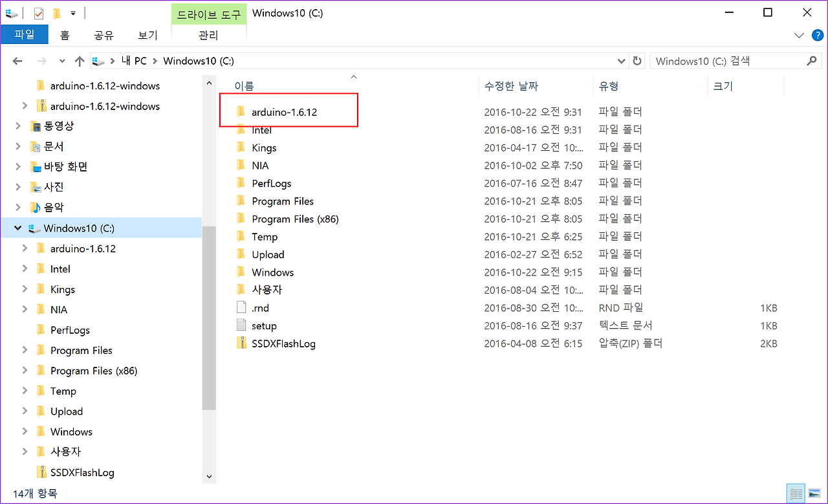This screenshot has width=828, height=504.
Task: Open the 관리 drive tools tab
Action: pos(208,35)
